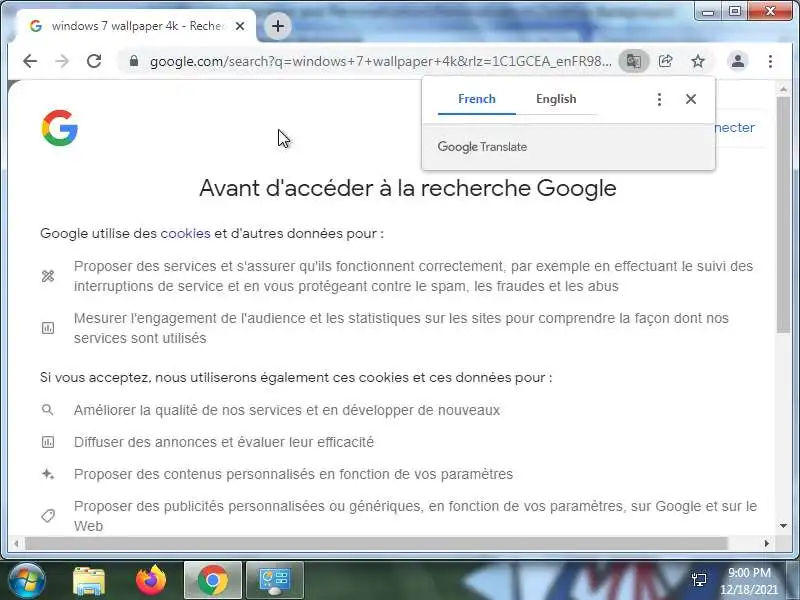Click Chrome icon in taskbar

(213, 581)
